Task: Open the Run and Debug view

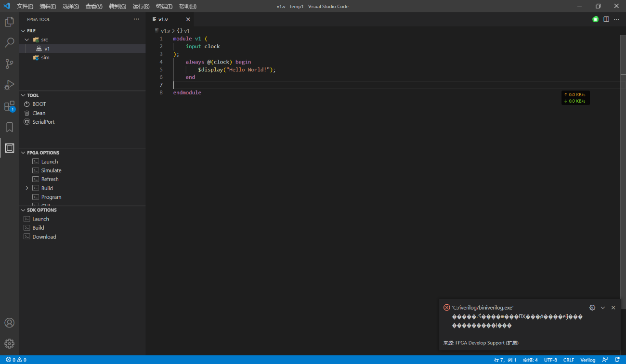Action: (9, 85)
